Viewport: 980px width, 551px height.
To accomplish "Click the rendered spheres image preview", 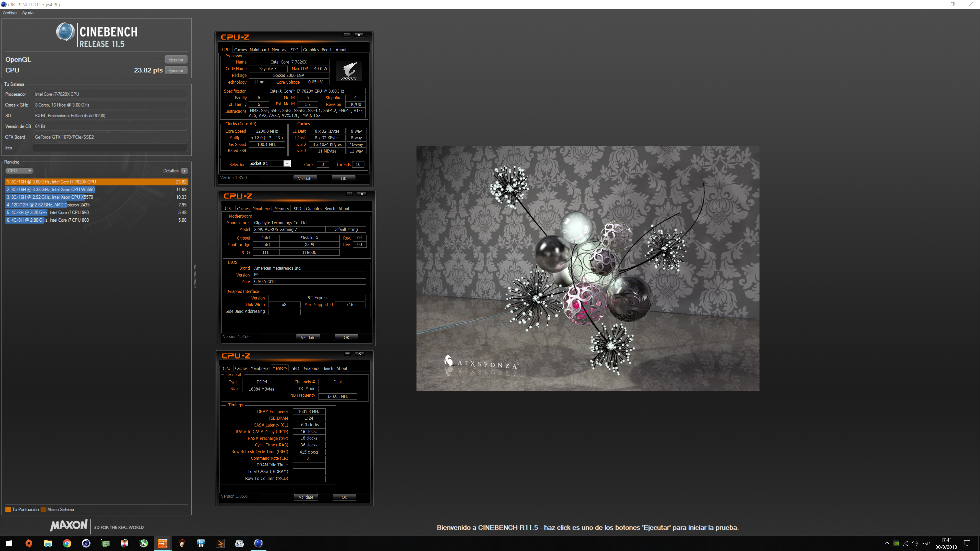I will pyautogui.click(x=588, y=268).
